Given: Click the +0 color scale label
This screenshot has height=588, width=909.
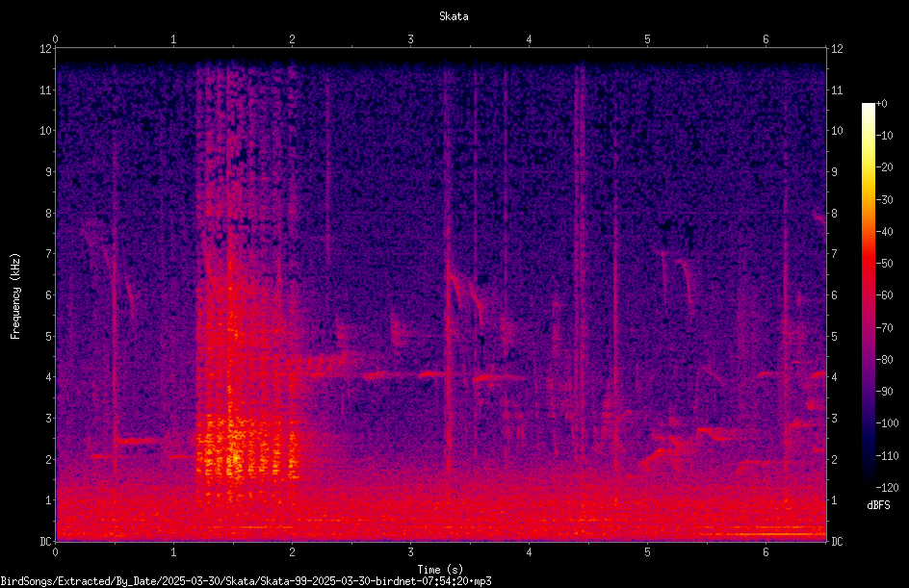Looking at the screenshot, I should (882, 104).
